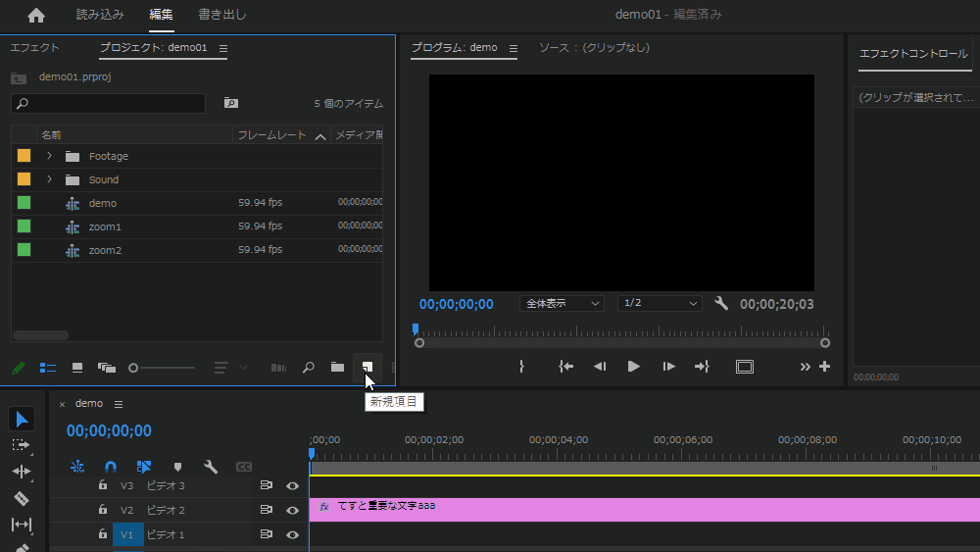
Task: Open the ソース：(クリップなし) tab
Action: click(595, 47)
